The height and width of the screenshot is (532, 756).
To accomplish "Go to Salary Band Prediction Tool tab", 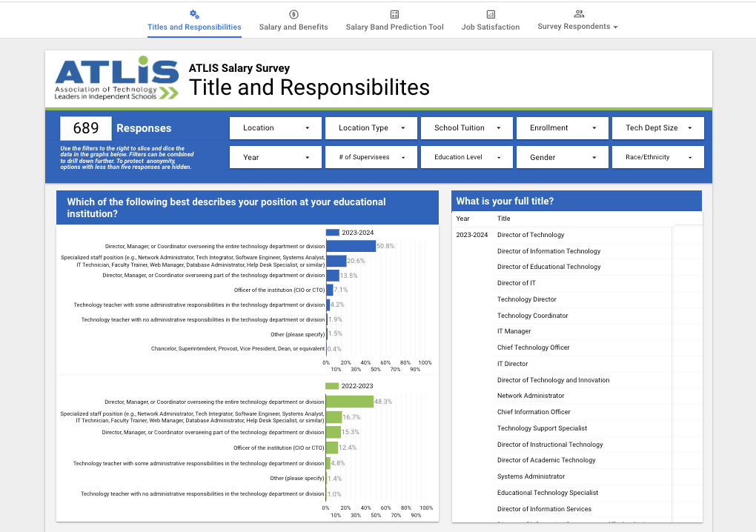I will (x=394, y=27).
